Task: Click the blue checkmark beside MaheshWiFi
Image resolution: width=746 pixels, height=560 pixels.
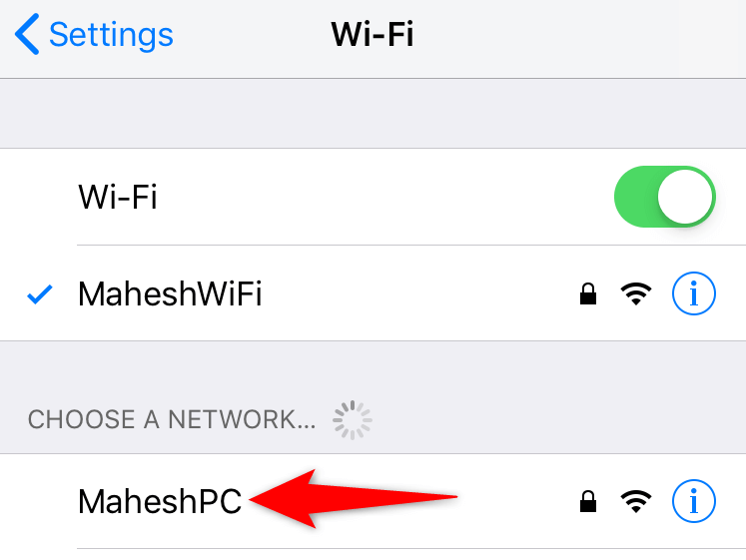Action: [x=40, y=293]
